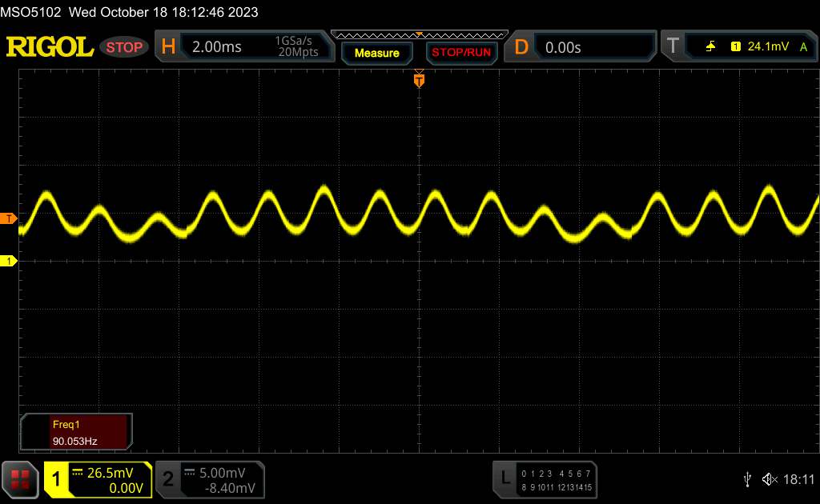
Task: Toggle channel 1 label
Action: 56,479
